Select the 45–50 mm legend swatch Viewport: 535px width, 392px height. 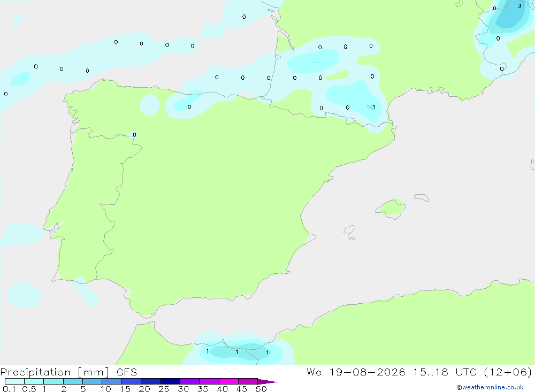point(248,381)
